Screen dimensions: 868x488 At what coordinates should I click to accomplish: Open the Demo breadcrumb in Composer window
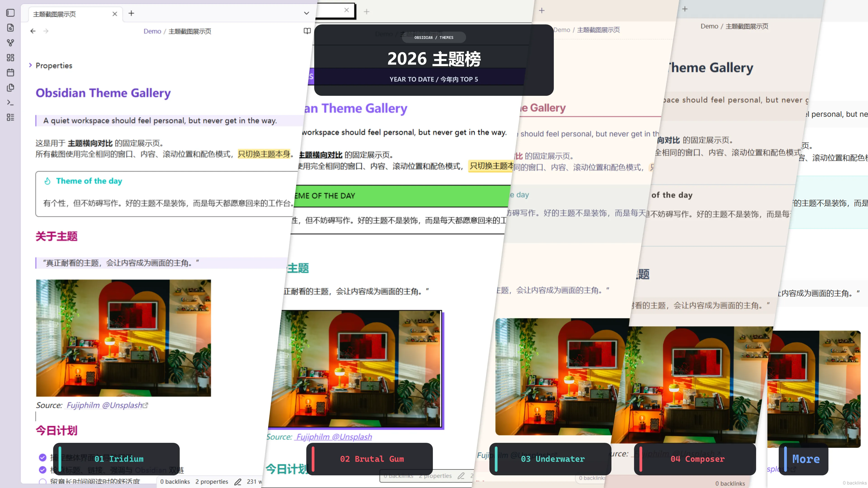709,26
